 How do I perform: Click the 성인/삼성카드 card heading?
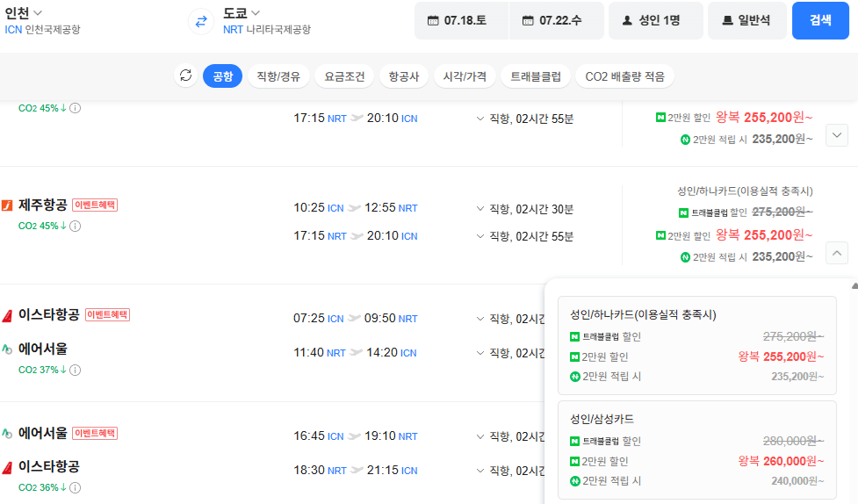tap(602, 419)
